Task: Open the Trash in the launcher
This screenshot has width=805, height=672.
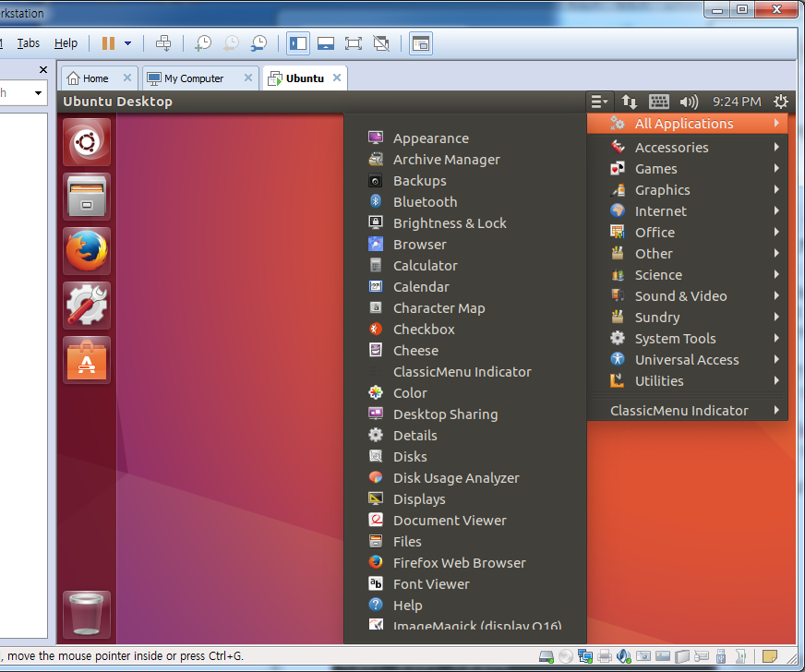Action: point(87,615)
